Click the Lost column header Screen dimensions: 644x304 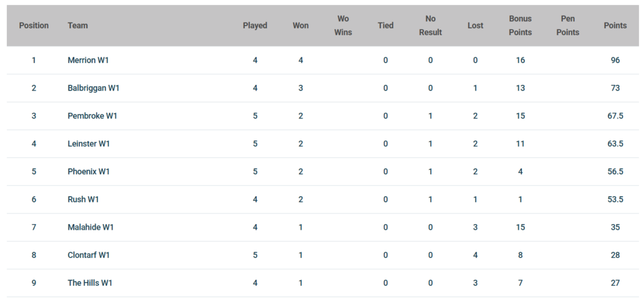click(x=475, y=25)
